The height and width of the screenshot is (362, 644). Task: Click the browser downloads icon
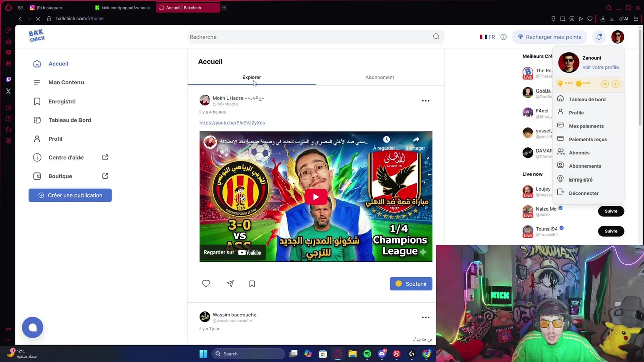pos(612,19)
